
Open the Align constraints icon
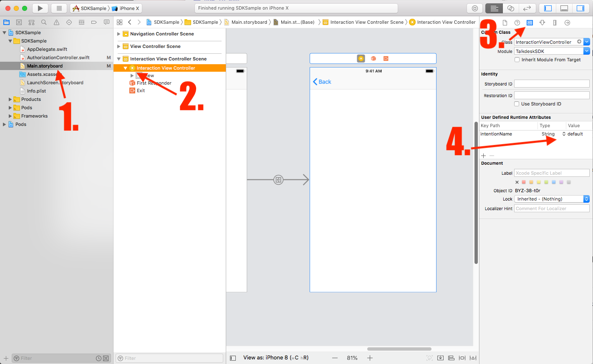coord(451,358)
